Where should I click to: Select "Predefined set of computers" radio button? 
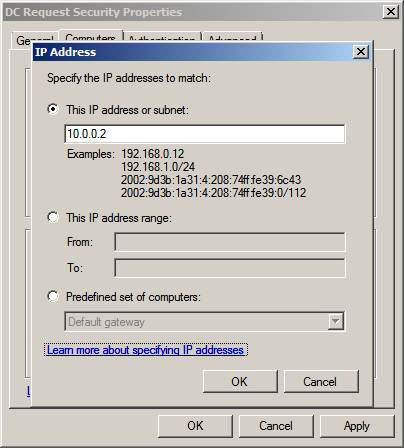[53, 296]
